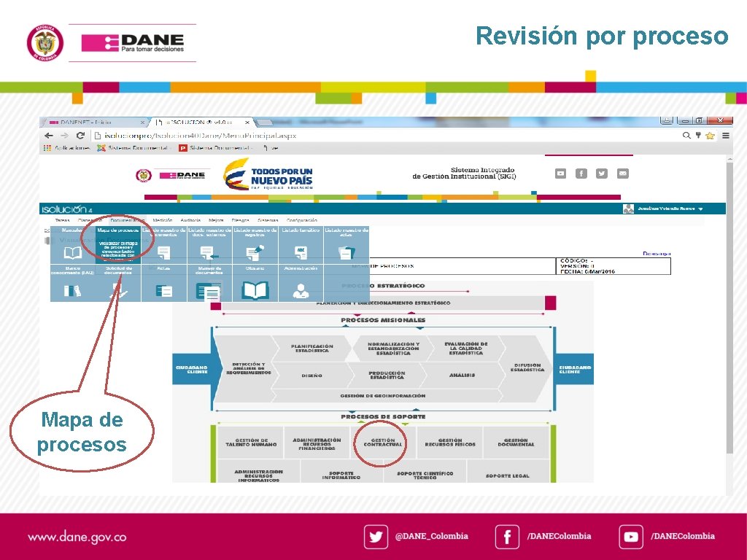Open the Sistemas menu
Image resolution: width=747 pixels, height=560 pixels.
[x=268, y=220]
